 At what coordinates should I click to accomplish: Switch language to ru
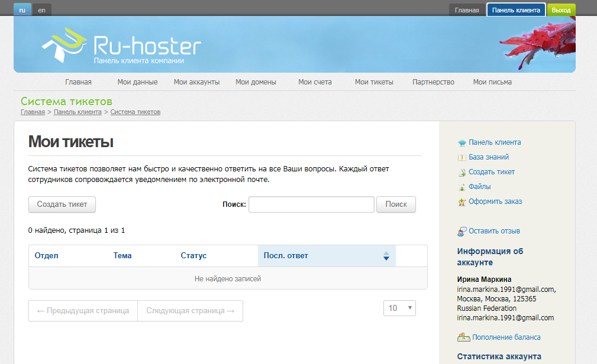coord(22,10)
